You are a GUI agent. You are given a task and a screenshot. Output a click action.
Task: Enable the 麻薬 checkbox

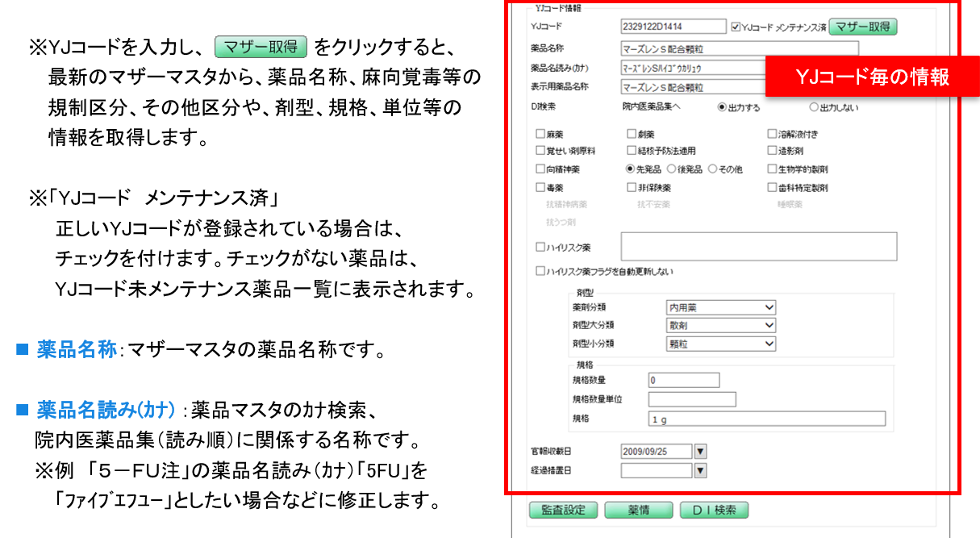(x=540, y=135)
